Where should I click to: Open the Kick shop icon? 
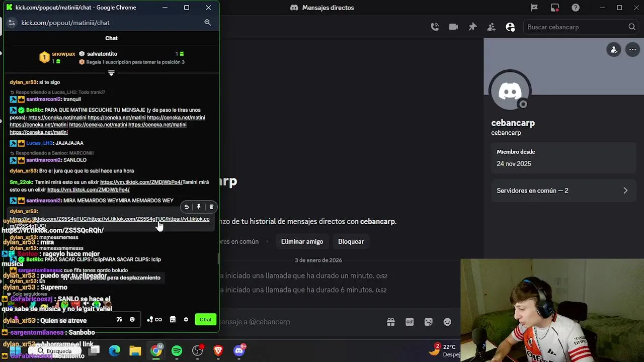click(x=173, y=320)
